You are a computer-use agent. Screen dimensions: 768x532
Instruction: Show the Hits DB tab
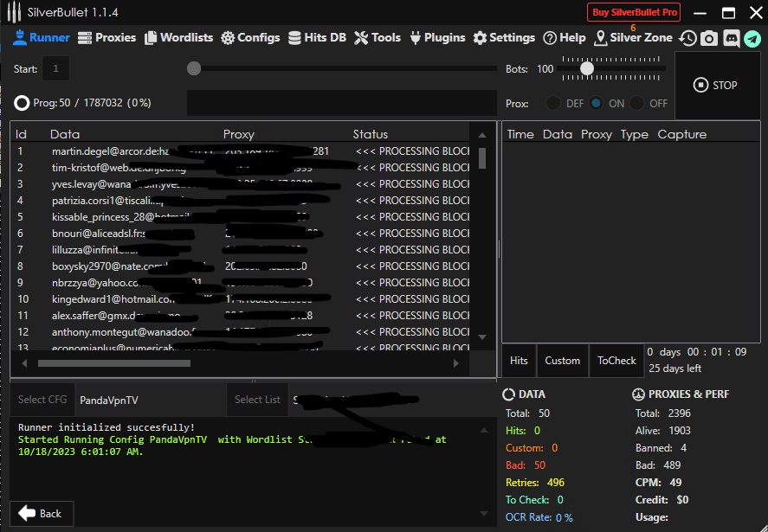coord(317,38)
